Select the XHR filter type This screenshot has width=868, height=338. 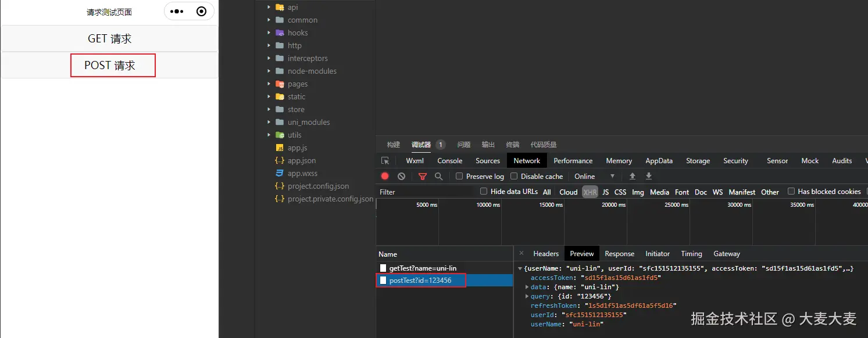(x=590, y=192)
